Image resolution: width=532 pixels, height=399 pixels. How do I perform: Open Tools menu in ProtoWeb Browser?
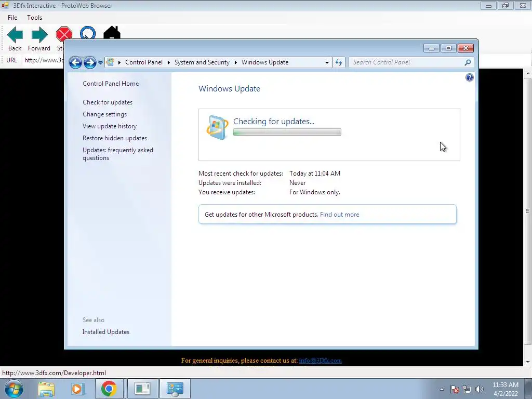35,18
